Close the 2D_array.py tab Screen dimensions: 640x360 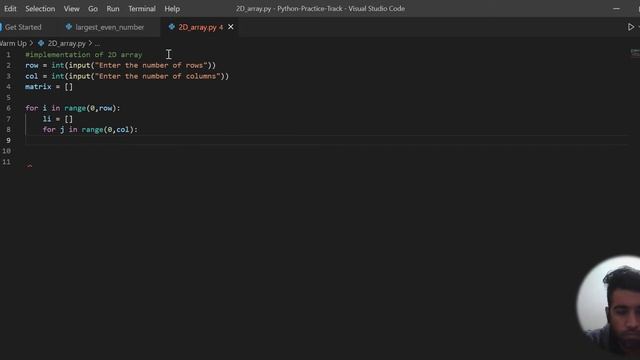click(x=231, y=27)
